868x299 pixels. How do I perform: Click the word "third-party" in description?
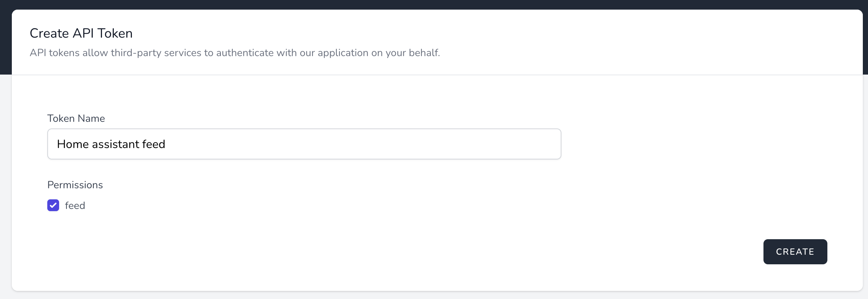(136, 53)
